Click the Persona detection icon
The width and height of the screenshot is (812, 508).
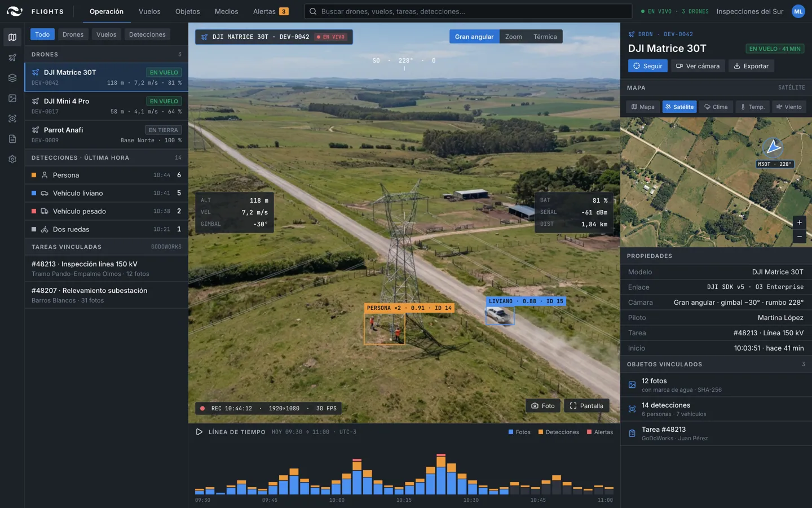[x=45, y=175]
